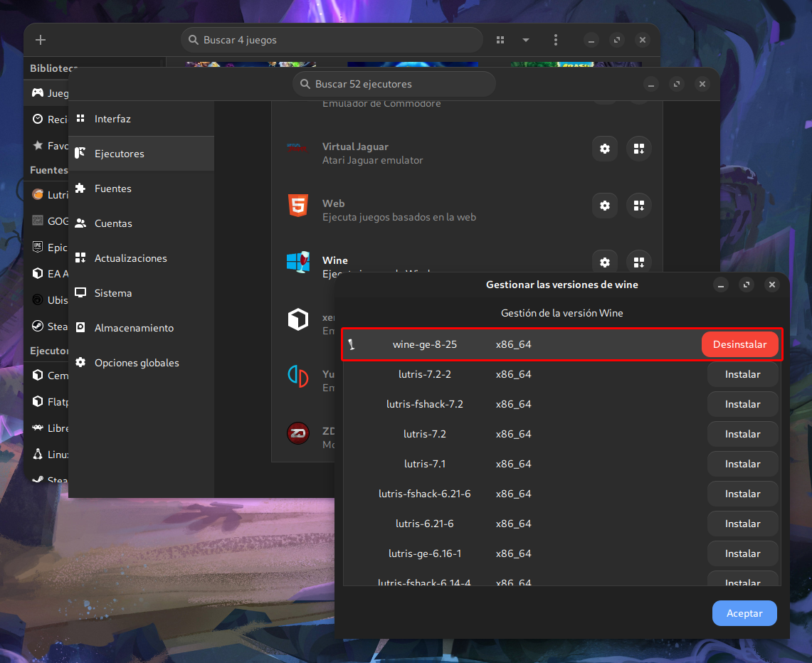Screen dimensions: 812x663
Task: Open the view options dropdown arrow in Lutris header
Action: (526, 40)
